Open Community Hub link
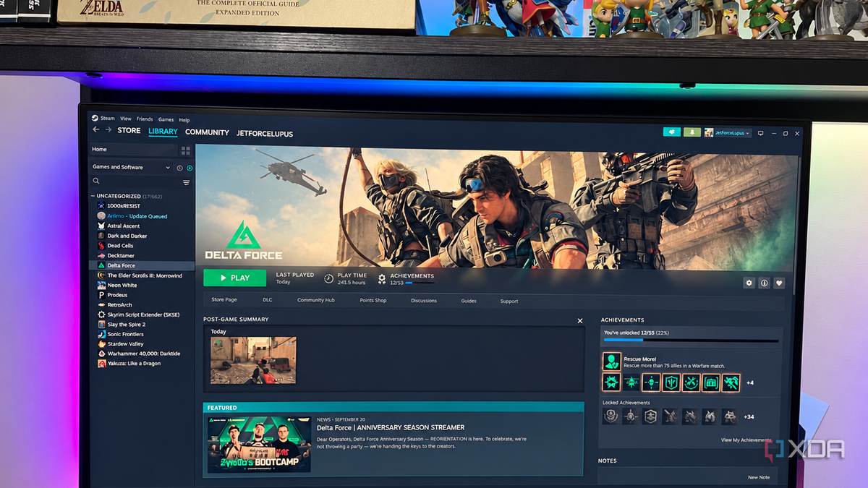 [316, 300]
